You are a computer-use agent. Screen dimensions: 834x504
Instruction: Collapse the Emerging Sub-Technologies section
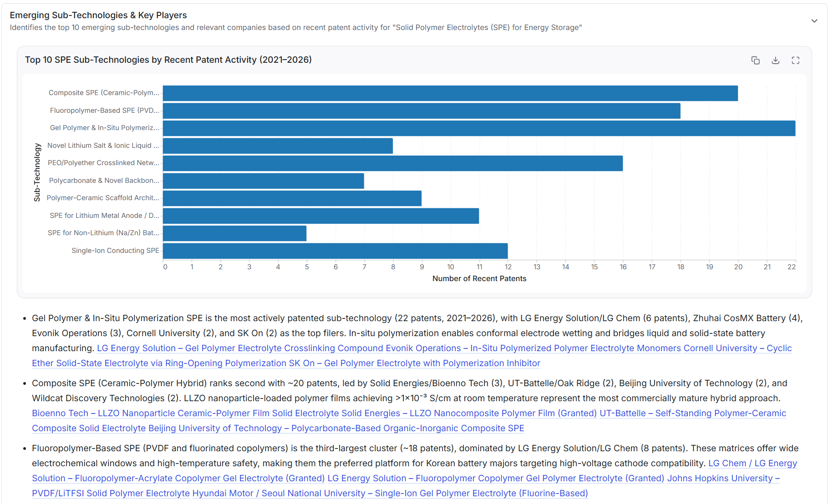tap(814, 21)
